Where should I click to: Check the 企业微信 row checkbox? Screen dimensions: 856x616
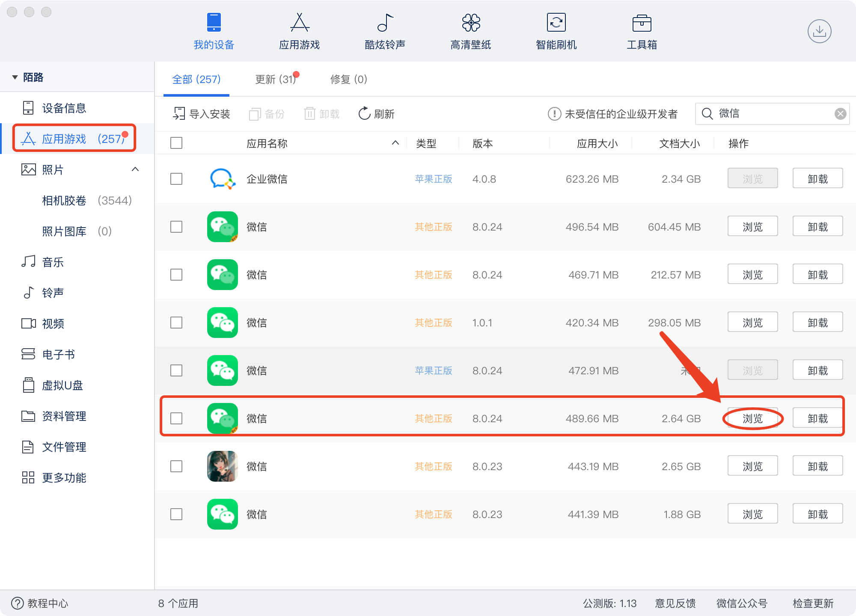(x=176, y=179)
